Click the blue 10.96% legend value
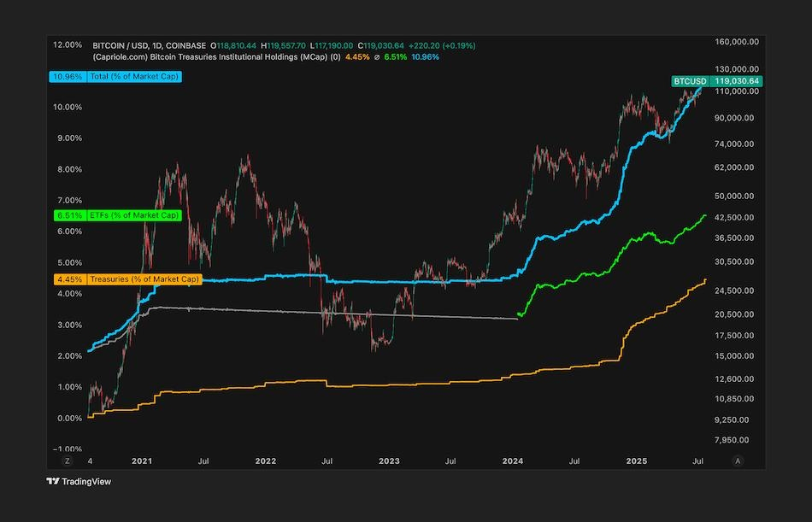The image size is (812, 522). point(425,57)
